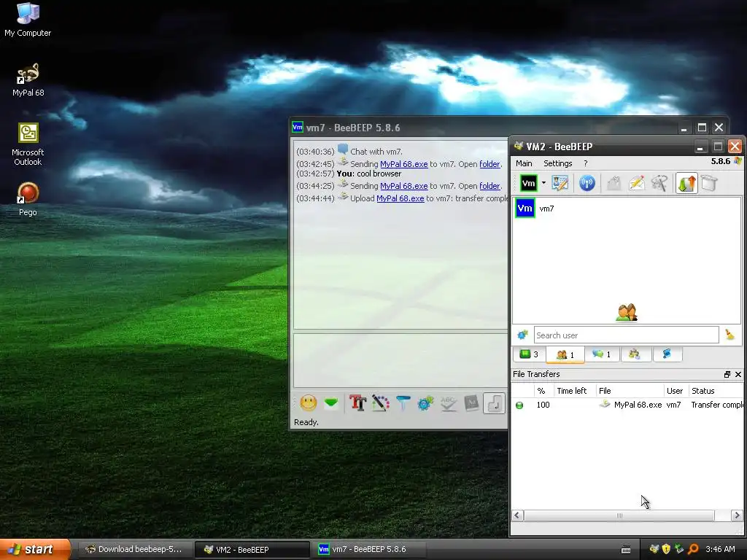Click the Transfer completed status cell
This screenshot has width=747, height=560.
point(717,405)
